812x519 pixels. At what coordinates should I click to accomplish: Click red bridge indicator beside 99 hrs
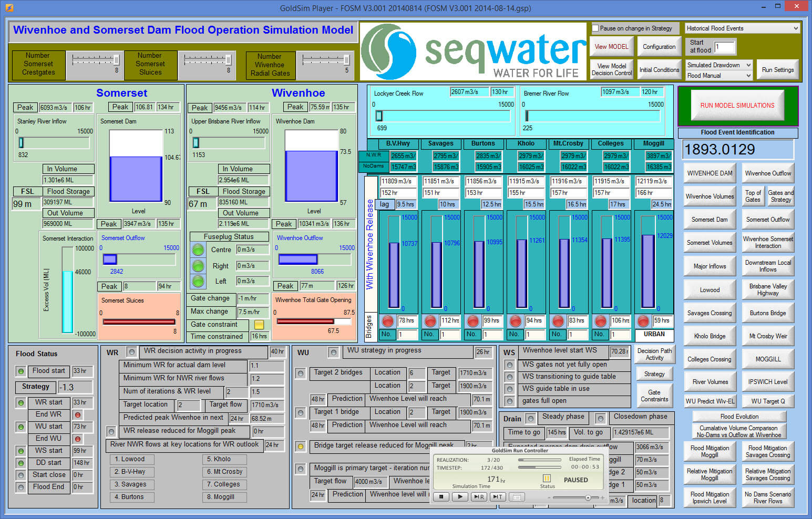coord(473,320)
